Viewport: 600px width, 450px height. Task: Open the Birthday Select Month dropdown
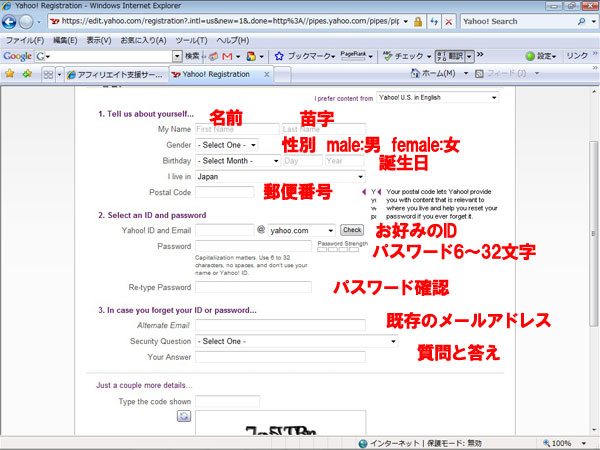[x=238, y=161]
